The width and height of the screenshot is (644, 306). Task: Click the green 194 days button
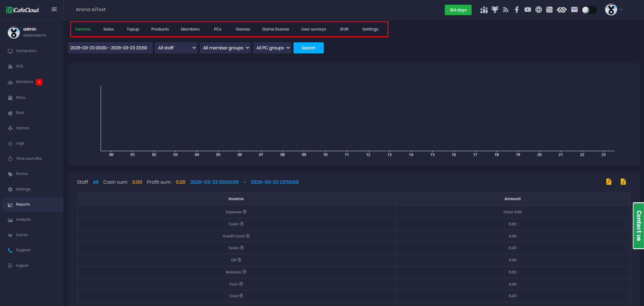pyautogui.click(x=458, y=10)
